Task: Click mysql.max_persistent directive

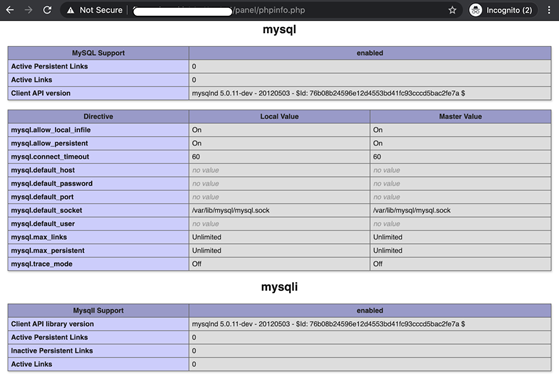Action: click(x=48, y=251)
